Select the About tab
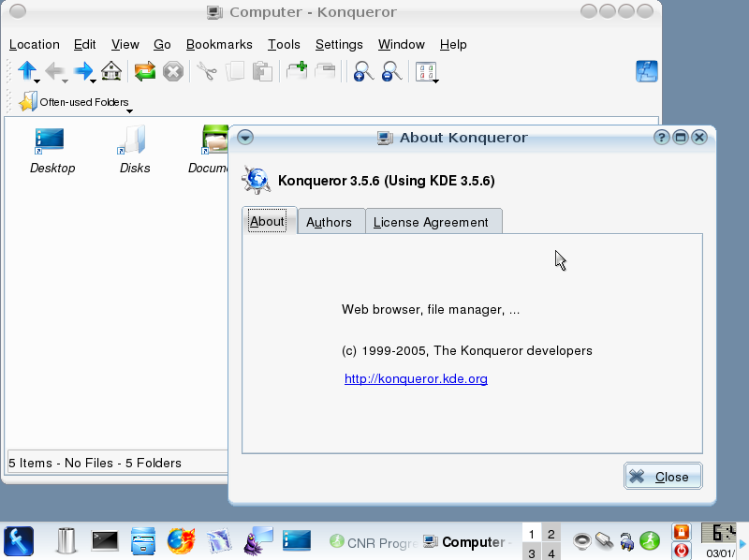The image size is (749, 560). click(269, 221)
